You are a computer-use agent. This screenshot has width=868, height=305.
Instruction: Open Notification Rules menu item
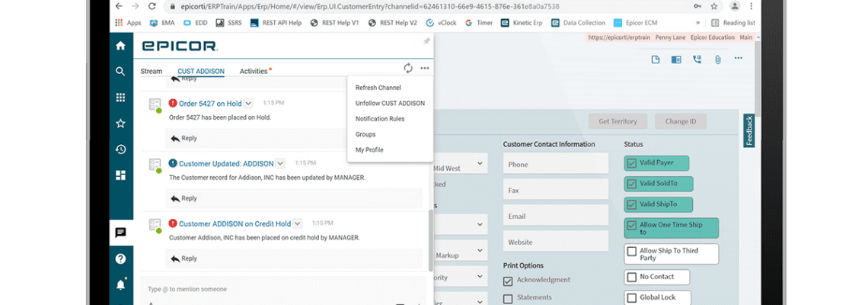[x=380, y=119]
